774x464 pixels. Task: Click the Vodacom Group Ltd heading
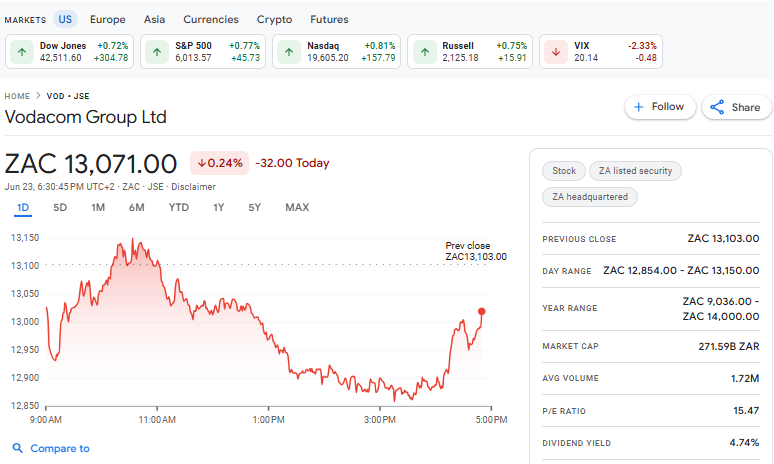coord(85,117)
